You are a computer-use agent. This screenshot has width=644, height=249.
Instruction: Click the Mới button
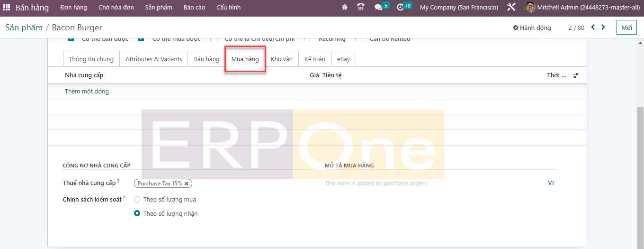pos(626,28)
